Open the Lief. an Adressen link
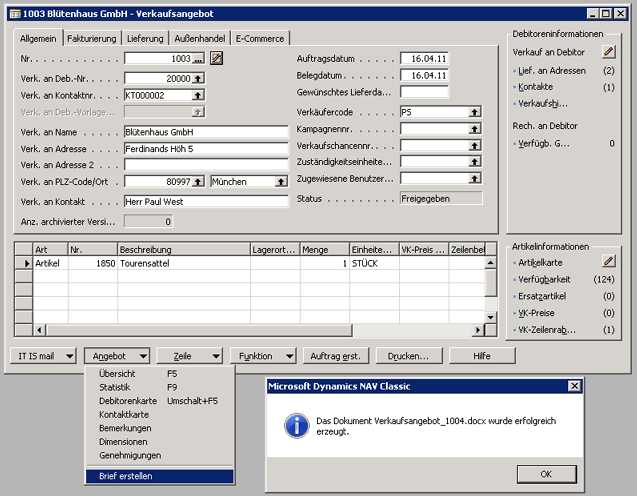The width and height of the screenshot is (637, 496). [552, 71]
